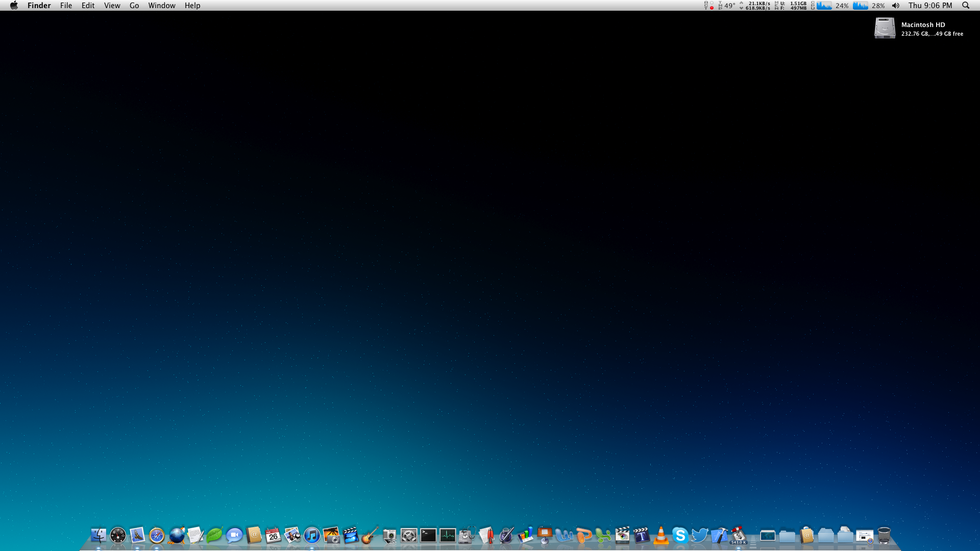Open Terminal from the Dock

(x=428, y=535)
